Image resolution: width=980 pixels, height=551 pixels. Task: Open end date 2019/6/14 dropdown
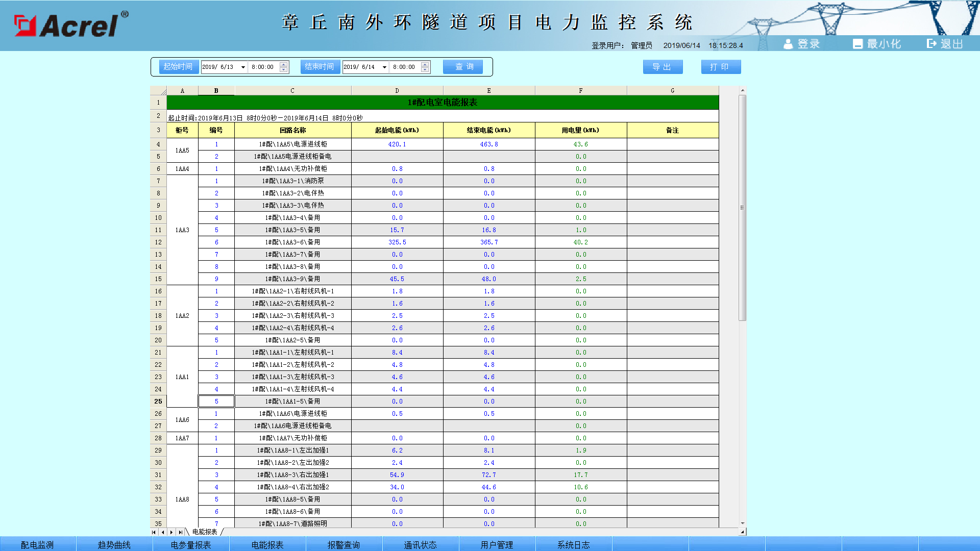click(x=384, y=67)
